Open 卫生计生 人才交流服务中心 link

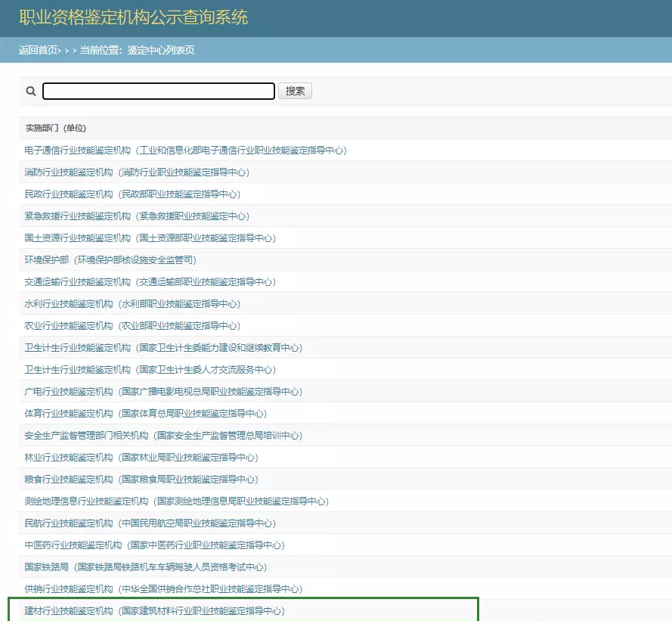click(x=150, y=369)
